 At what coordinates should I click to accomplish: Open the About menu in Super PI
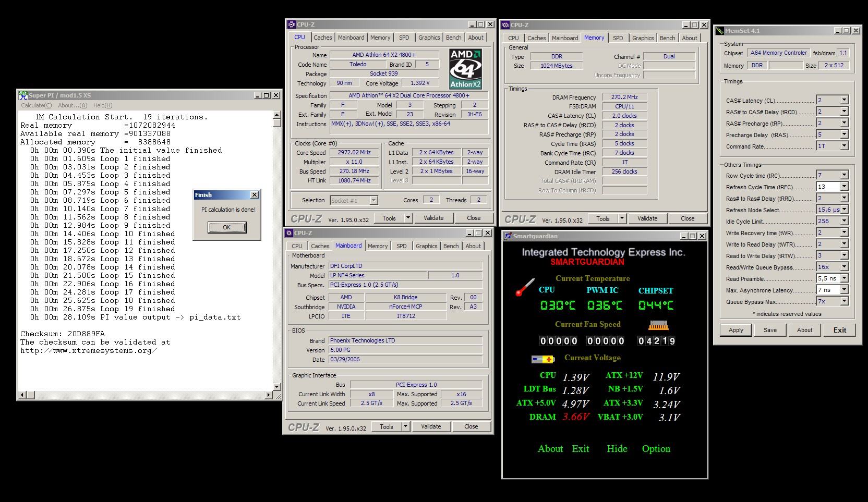pyautogui.click(x=73, y=105)
